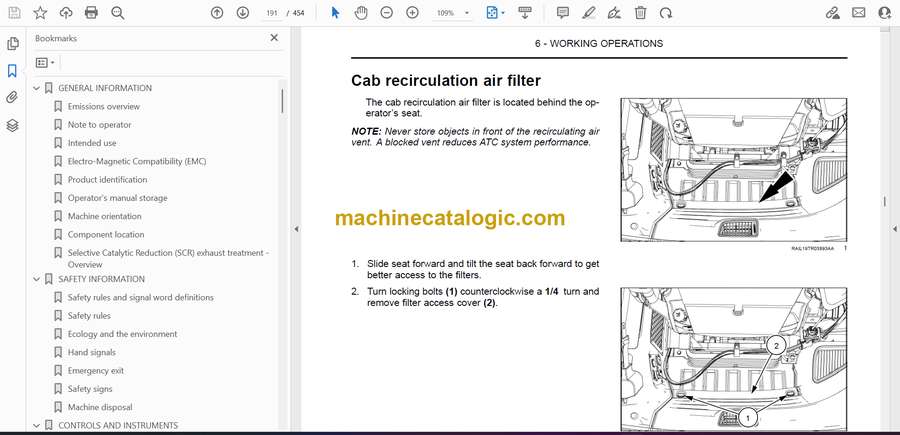Viewport: 900px width, 435px height.
Task: Open the Ecology and the environment bookmark
Action: [122, 334]
